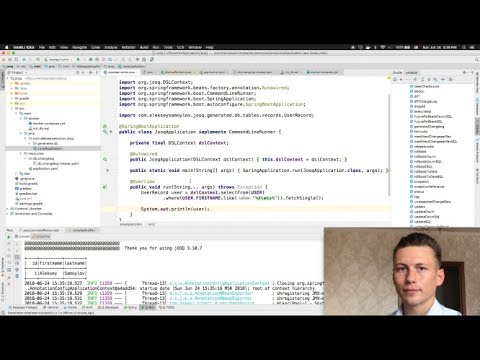Viewport: 480px width, 360px height.
Task: Select docker-compose.yml in project tree
Action: pyautogui.click(x=47, y=123)
